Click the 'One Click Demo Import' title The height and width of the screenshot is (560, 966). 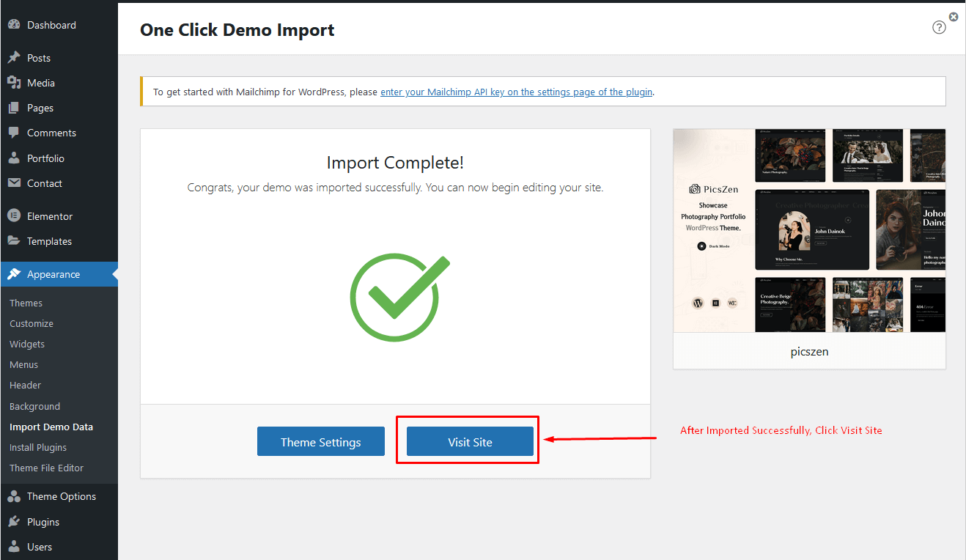pyautogui.click(x=237, y=30)
